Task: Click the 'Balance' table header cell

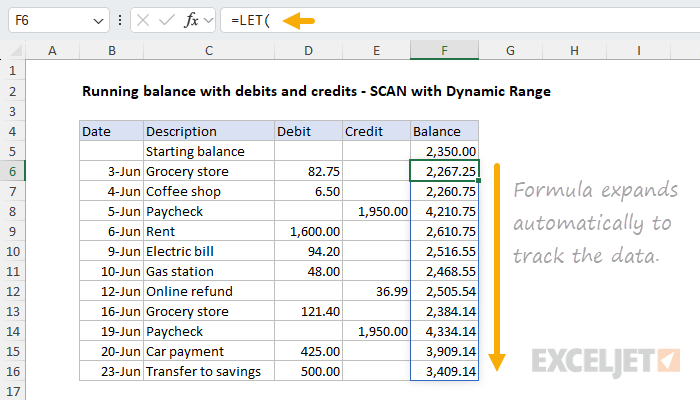Action: (444, 131)
